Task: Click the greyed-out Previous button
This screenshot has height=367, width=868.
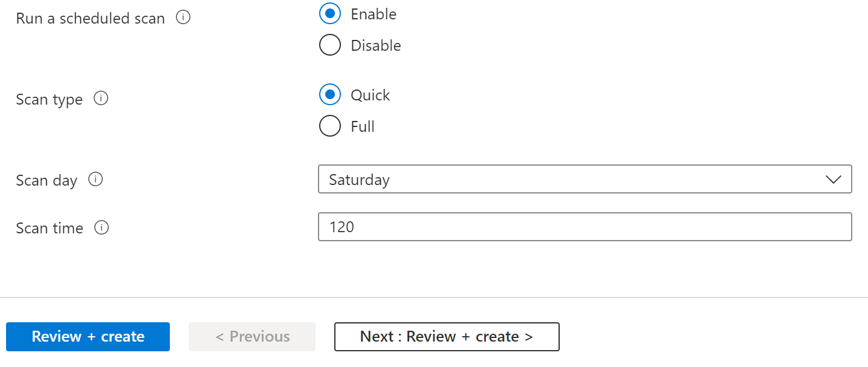Action: [252, 337]
